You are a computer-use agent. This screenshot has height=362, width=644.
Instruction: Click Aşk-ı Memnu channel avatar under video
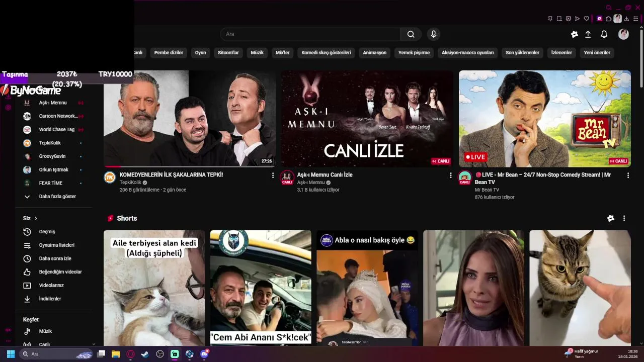(x=287, y=177)
